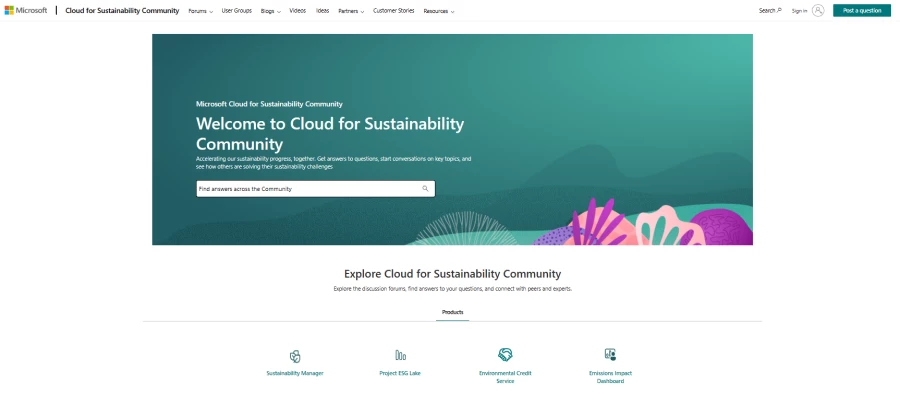900x406 pixels.
Task: Open the Project ESG Lake text link
Action: point(400,373)
